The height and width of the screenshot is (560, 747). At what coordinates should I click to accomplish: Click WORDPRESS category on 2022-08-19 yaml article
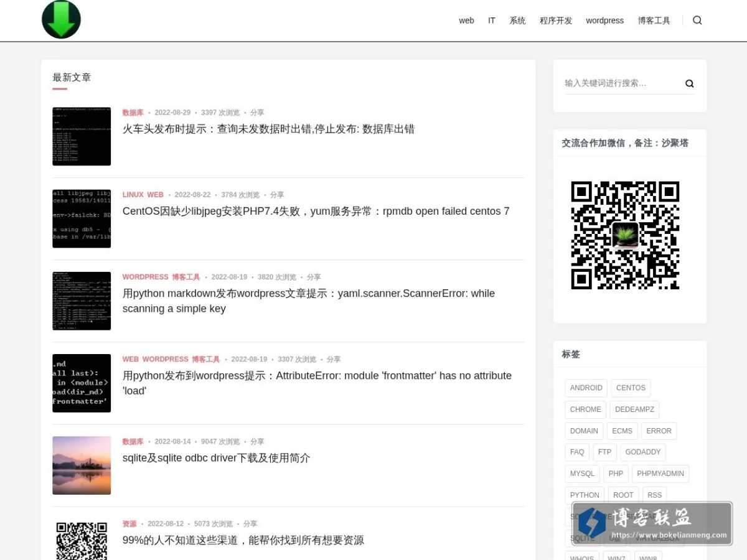click(145, 277)
